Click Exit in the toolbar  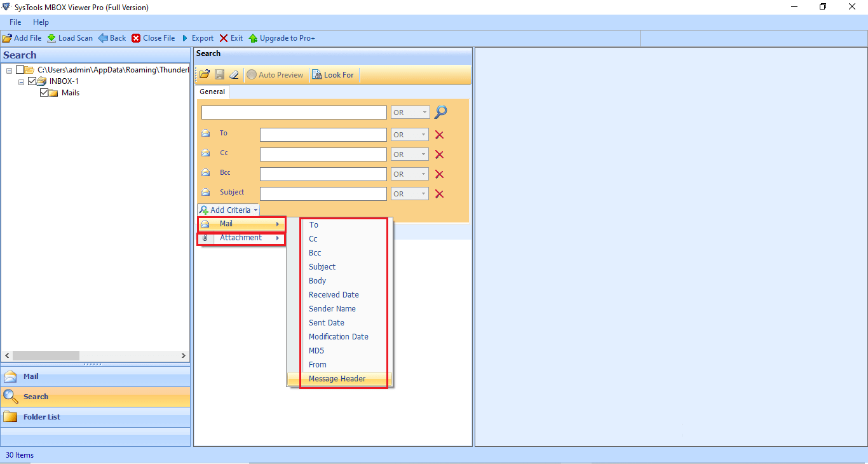(x=231, y=38)
